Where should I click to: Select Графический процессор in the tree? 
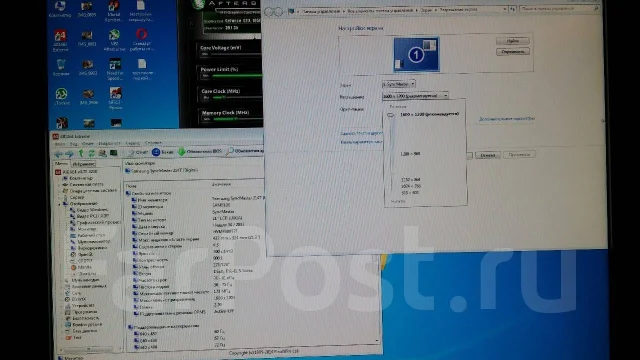[96, 222]
